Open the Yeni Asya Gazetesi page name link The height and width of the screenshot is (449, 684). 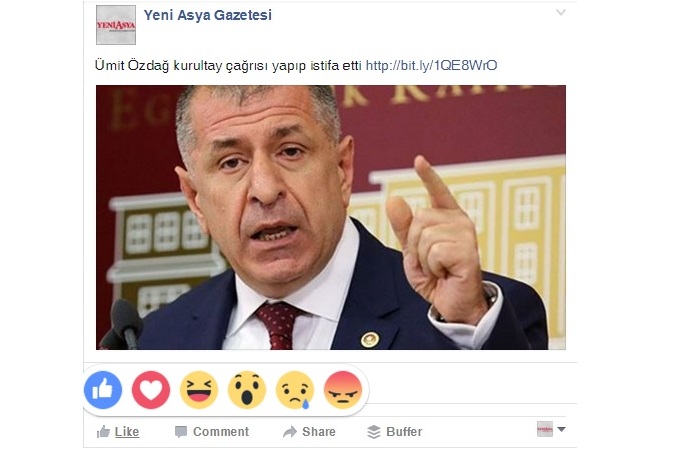pos(208,15)
